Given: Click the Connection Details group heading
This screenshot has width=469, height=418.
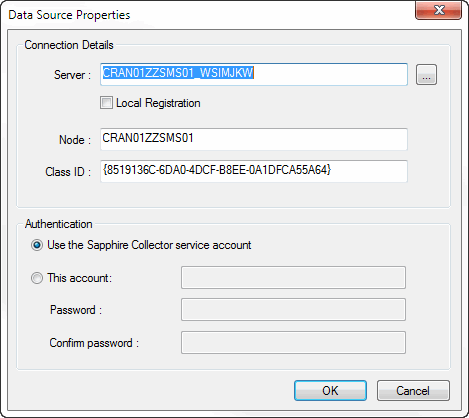Looking at the screenshot, I should click(x=69, y=45).
